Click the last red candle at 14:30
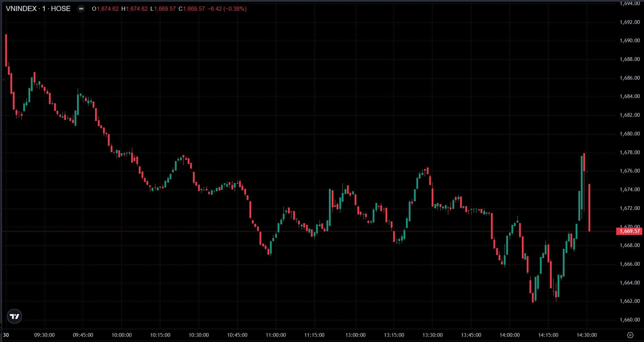644x342 pixels. click(590, 208)
